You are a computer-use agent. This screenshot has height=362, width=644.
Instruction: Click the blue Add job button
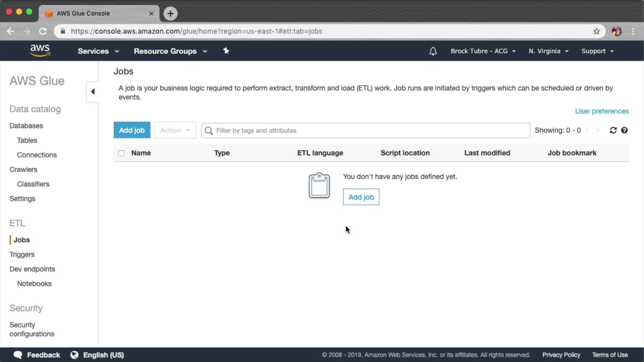pyautogui.click(x=132, y=130)
